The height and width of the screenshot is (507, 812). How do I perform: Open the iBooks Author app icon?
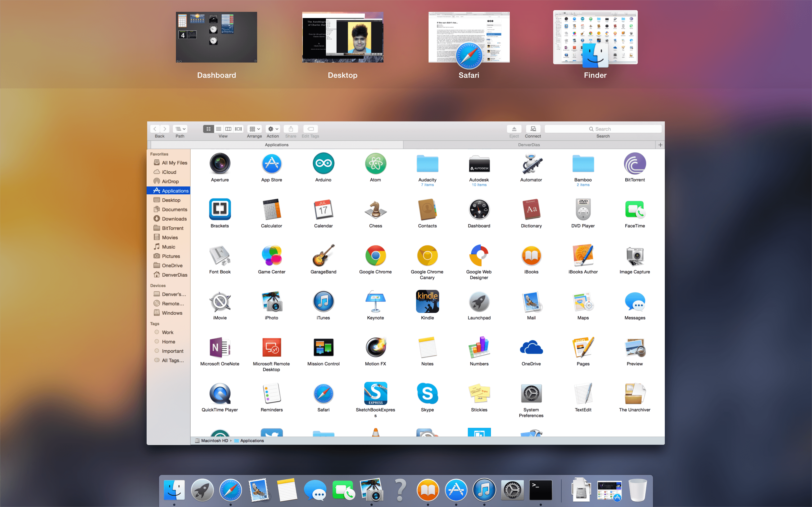(583, 255)
